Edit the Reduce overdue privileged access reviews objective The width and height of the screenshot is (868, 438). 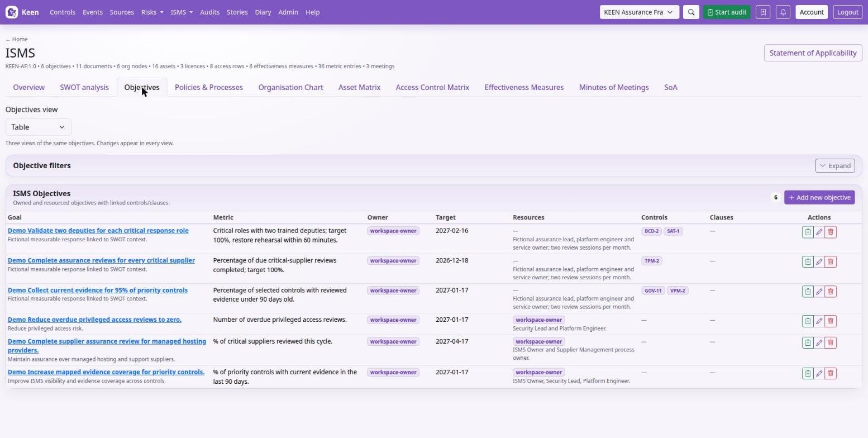point(819,321)
